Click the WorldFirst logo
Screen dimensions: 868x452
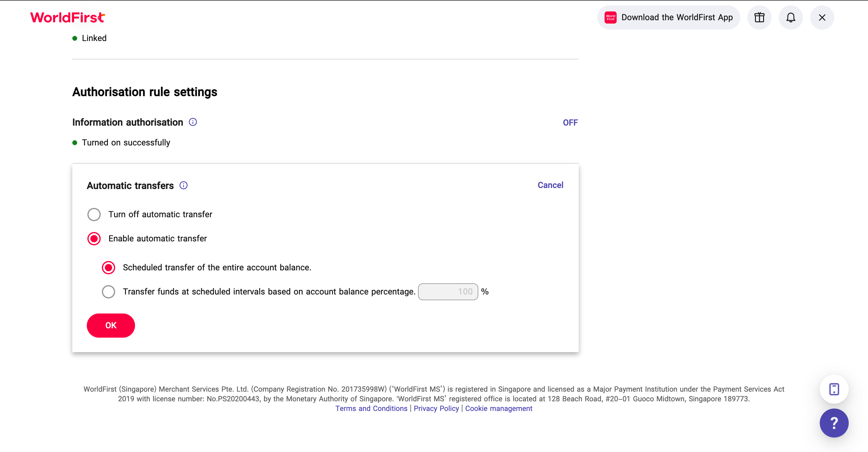(68, 18)
